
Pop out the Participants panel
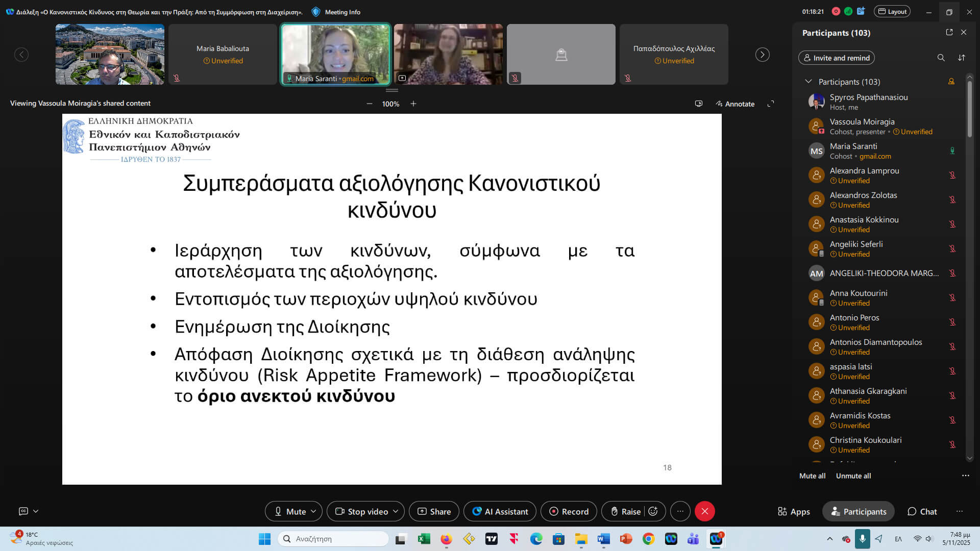coord(949,32)
